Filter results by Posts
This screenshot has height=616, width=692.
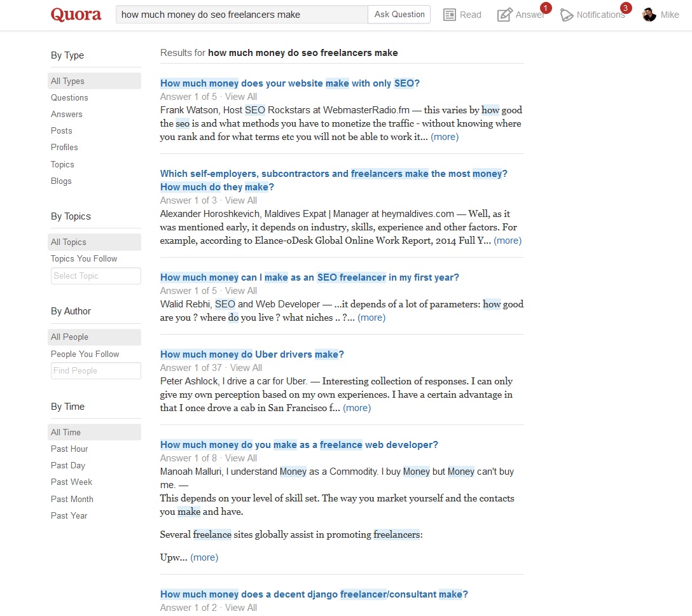point(61,130)
